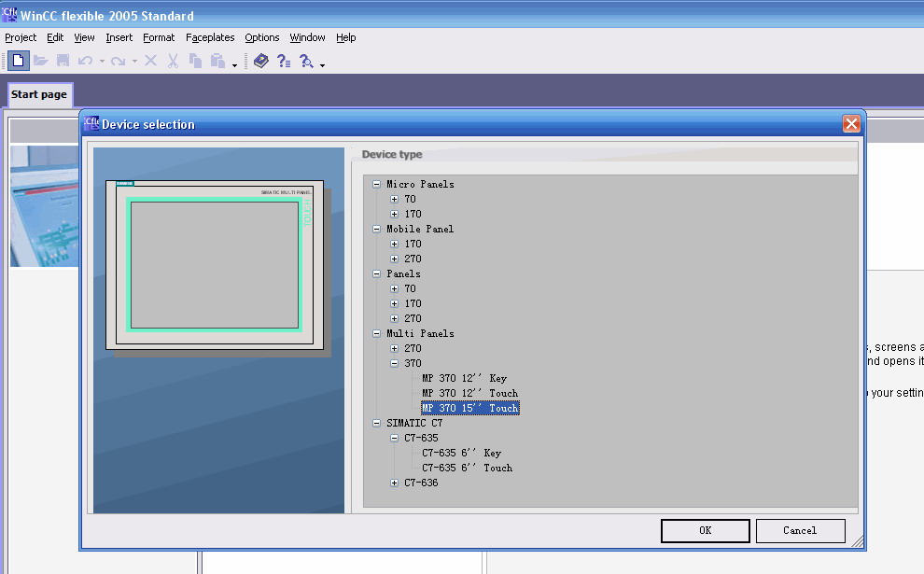The image size is (924, 574).
Task: Expand the 270 node under Mobile Panel
Action: pos(394,259)
